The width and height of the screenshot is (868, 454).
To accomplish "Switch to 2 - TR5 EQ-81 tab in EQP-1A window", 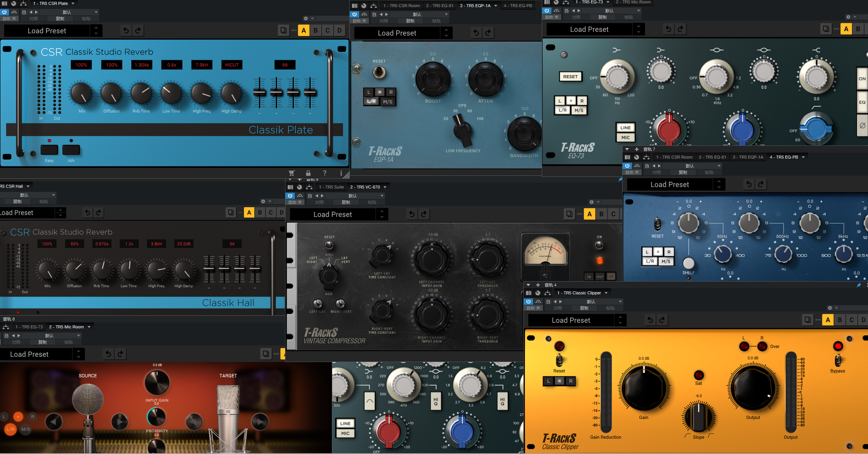I will (440, 6).
